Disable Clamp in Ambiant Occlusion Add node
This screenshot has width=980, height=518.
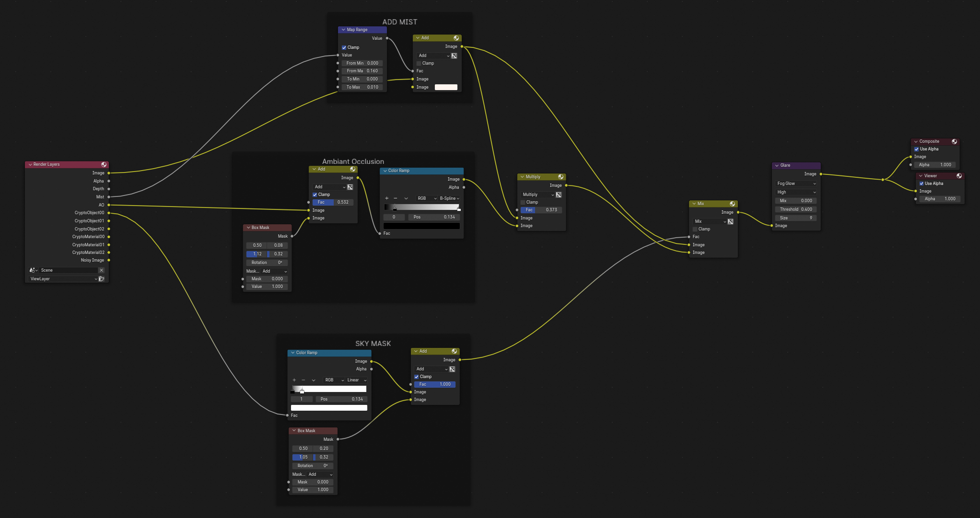click(315, 195)
